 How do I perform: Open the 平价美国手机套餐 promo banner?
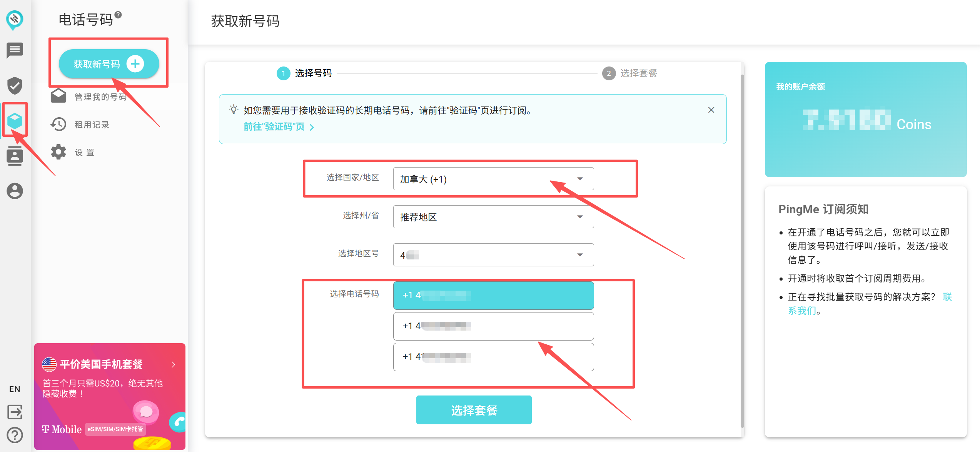click(110, 396)
